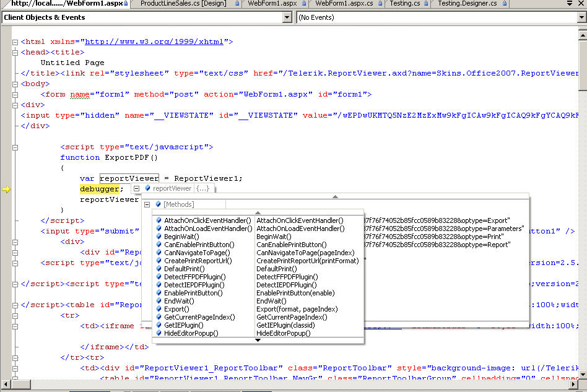Image resolution: width=587 pixels, height=392 pixels.
Task: Click lock icon on Testing.cs tab
Action: [x=426, y=3]
